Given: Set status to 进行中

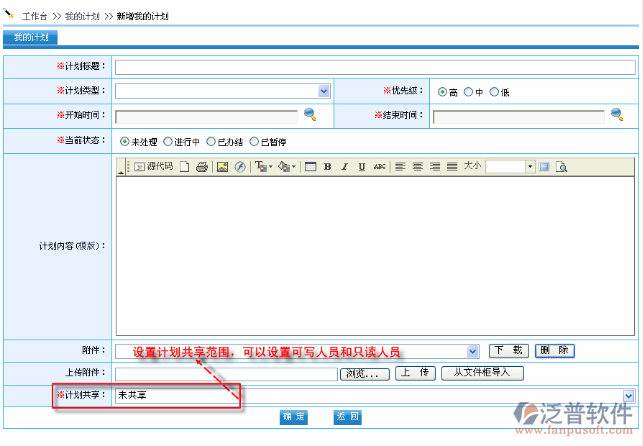Looking at the screenshot, I should tap(168, 142).
